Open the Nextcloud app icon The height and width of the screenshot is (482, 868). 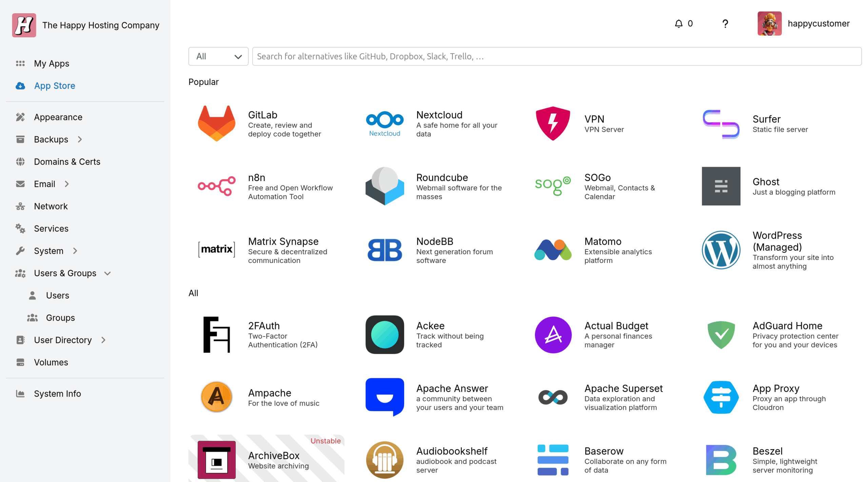tap(384, 124)
